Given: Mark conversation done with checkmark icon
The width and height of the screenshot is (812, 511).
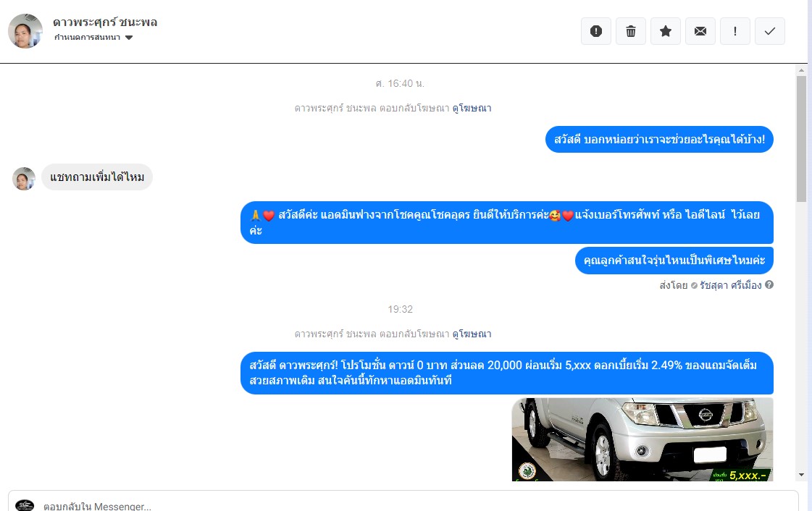Looking at the screenshot, I should [769, 31].
